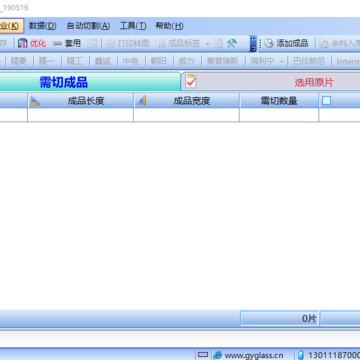This screenshot has height=360, width=360.
Task: Click the 0片 total count field
Action: click(x=279, y=319)
